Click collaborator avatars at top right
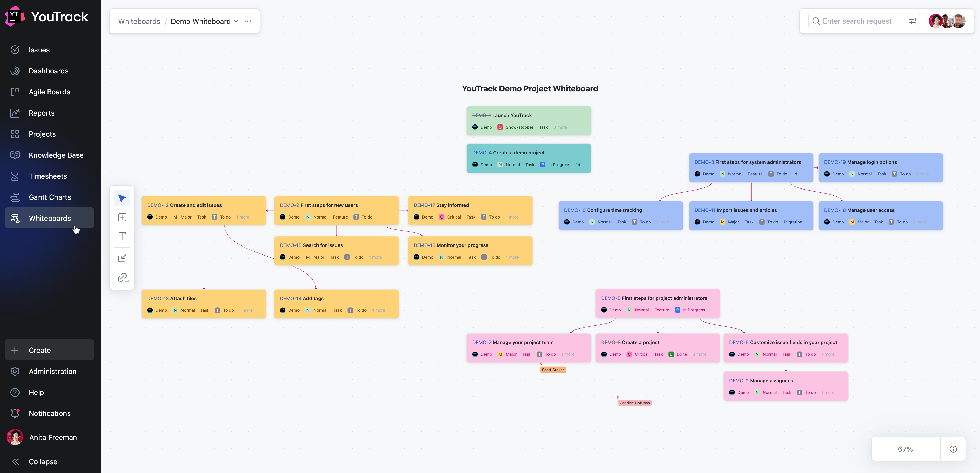Image resolution: width=980 pixels, height=473 pixels. coord(947,21)
